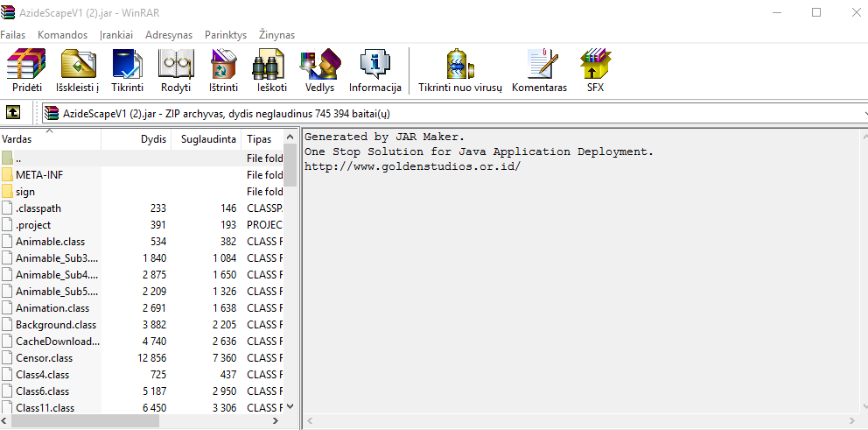Open the Vedlys (Wizard) tool
868x430 pixels.
[319, 63]
